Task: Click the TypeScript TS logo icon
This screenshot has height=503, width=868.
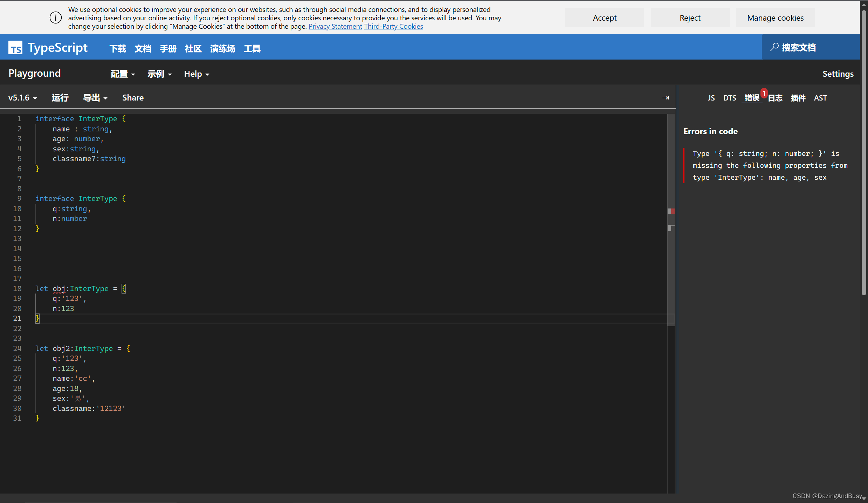Action: click(x=15, y=47)
